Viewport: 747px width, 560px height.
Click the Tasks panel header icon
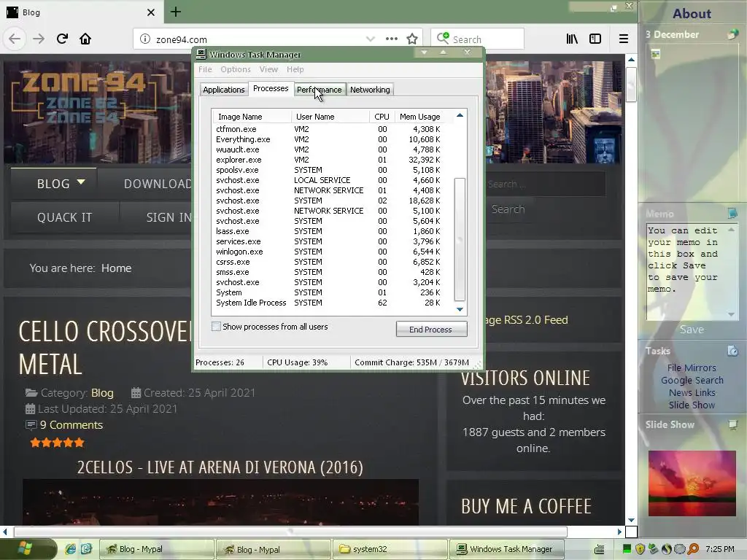[x=732, y=351]
